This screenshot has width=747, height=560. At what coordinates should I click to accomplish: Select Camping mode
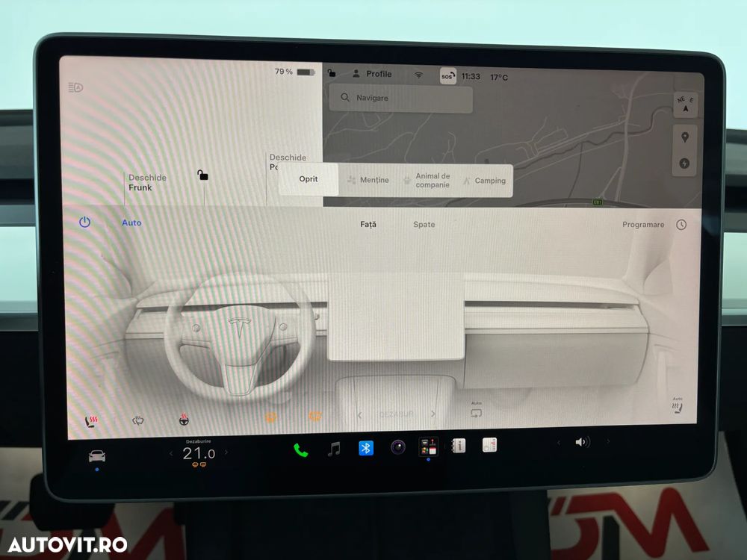[485, 181]
